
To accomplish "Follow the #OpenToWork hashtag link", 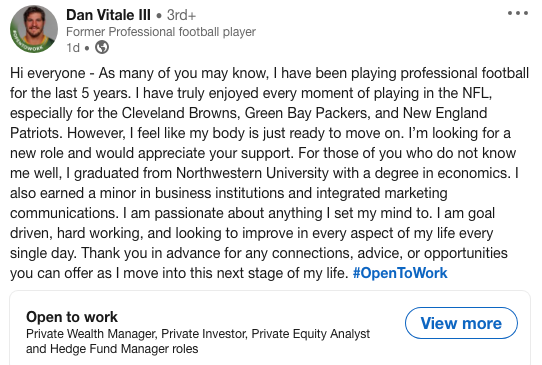I will coord(400,273).
